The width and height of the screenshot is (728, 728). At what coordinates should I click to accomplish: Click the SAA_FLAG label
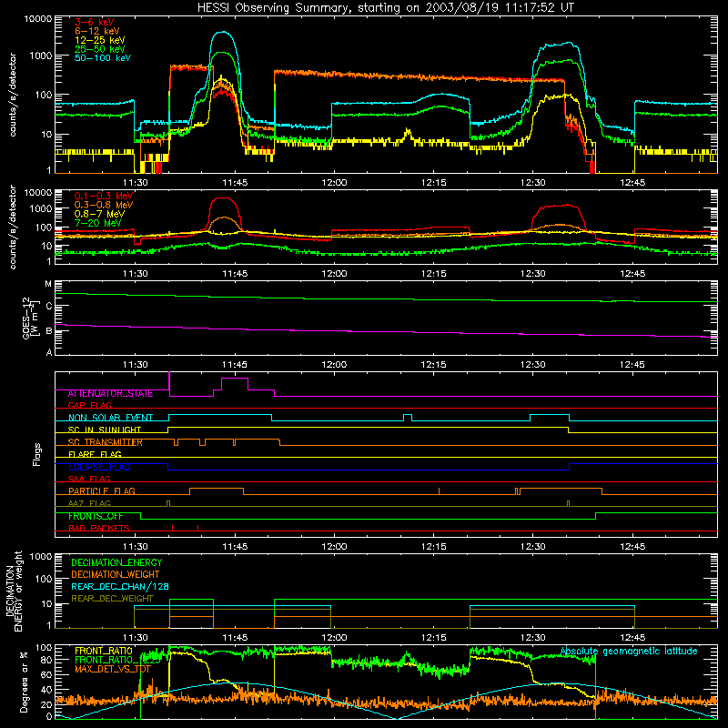click(89, 479)
